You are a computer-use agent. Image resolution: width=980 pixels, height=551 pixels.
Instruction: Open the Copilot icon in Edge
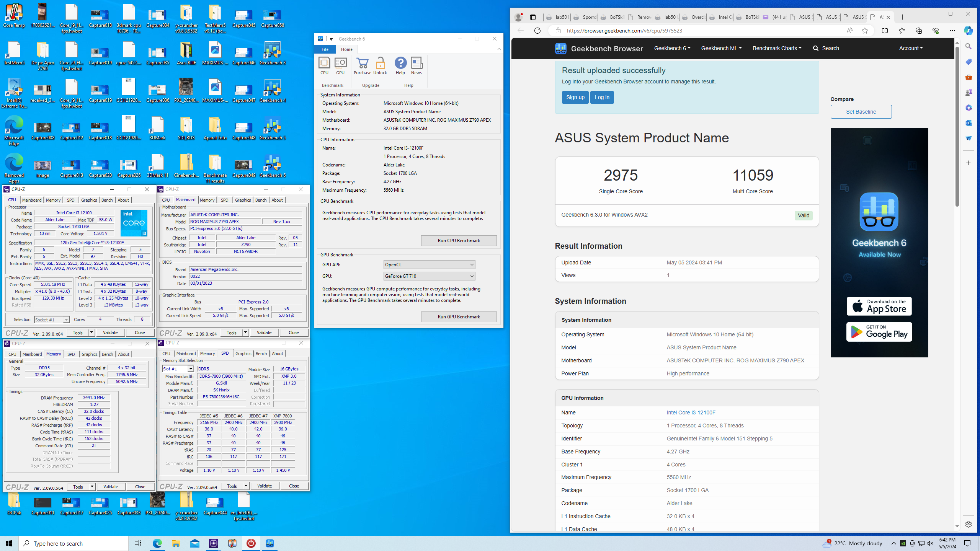point(969,31)
